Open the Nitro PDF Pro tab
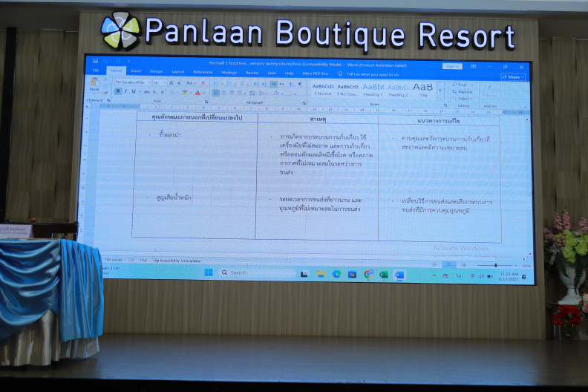 pyautogui.click(x=315, y=73)
